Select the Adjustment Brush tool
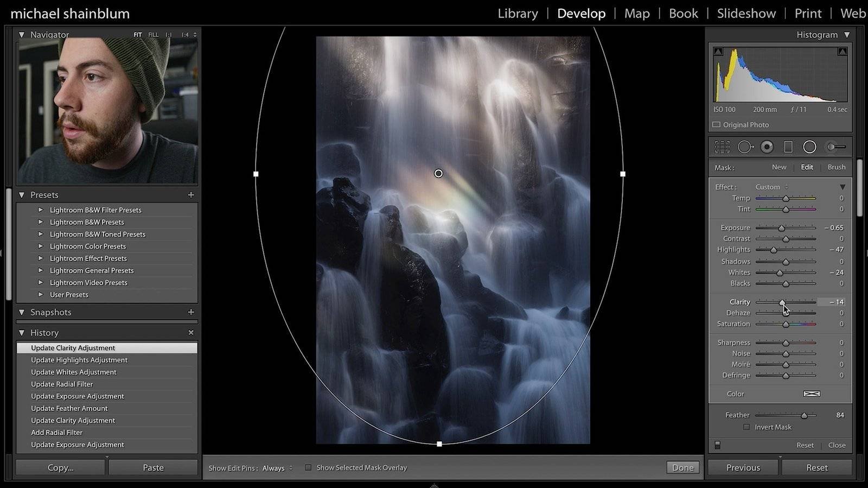 click(x=835, y=147)
